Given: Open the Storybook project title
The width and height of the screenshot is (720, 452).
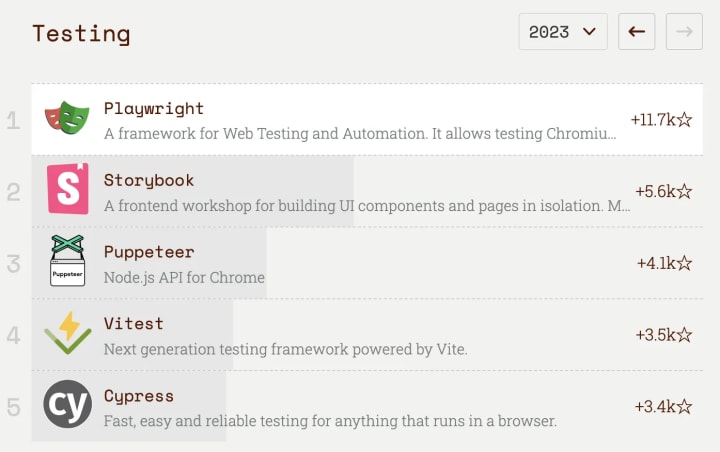Looking at the screenshot, I should click(x=149, y=181).
